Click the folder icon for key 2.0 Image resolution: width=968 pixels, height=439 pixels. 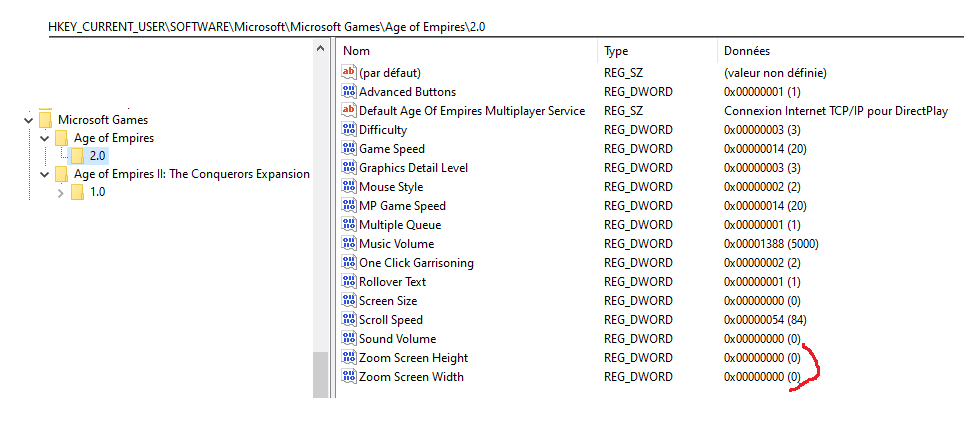coord(77,156)
